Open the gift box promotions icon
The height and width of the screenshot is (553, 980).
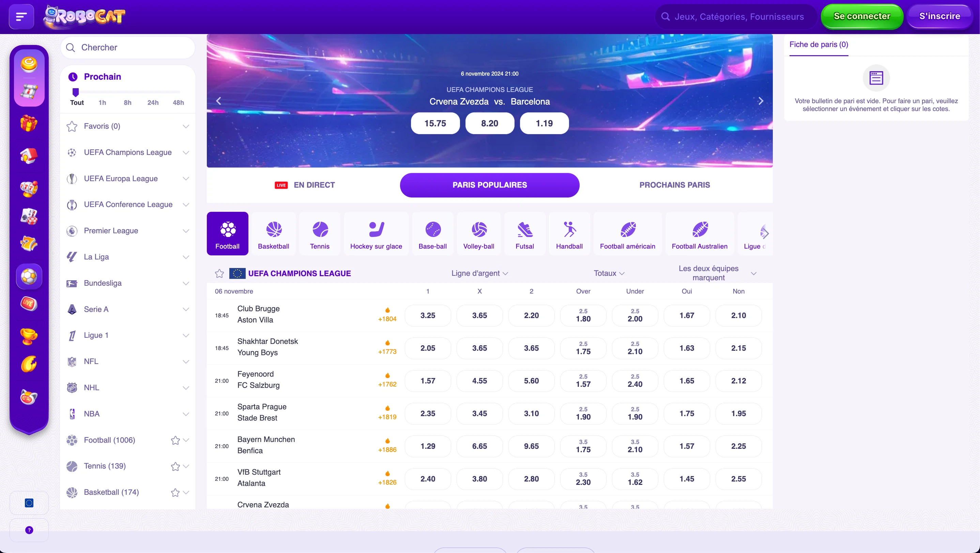click(29, 123)
